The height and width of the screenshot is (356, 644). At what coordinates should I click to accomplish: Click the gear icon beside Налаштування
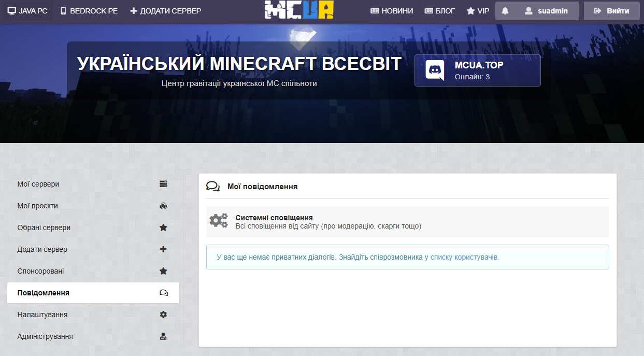163,315
